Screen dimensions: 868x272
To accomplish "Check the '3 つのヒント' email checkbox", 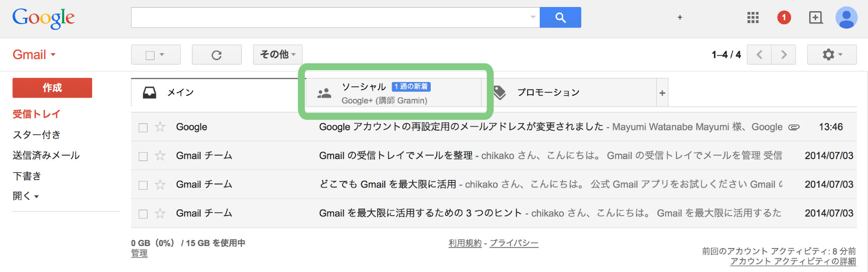I will tap(143, 214).
